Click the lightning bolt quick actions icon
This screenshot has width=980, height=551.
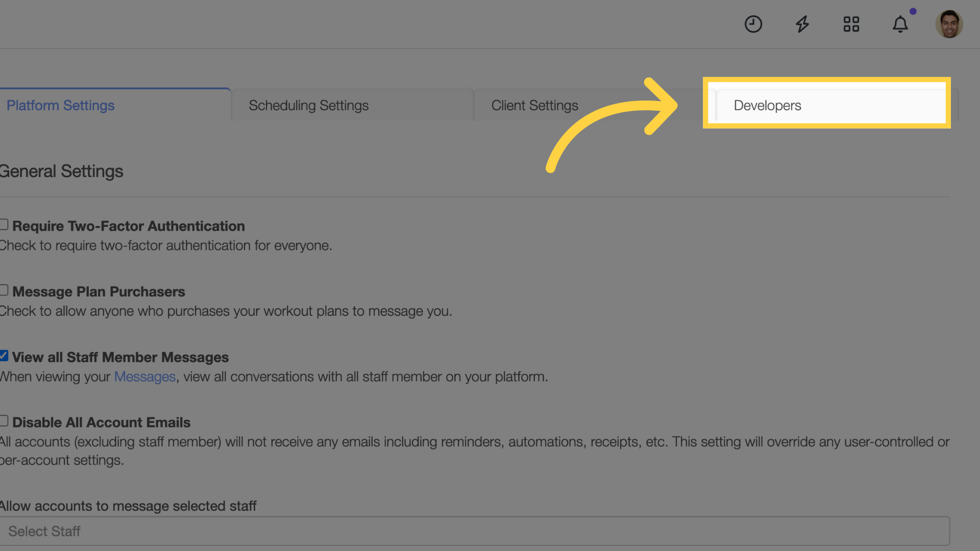802,24
